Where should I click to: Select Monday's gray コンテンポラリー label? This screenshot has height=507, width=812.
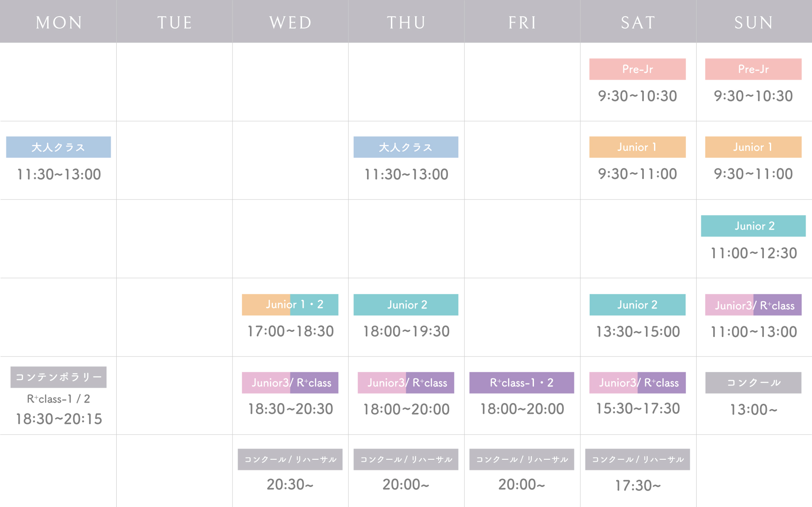click(58, 377)
